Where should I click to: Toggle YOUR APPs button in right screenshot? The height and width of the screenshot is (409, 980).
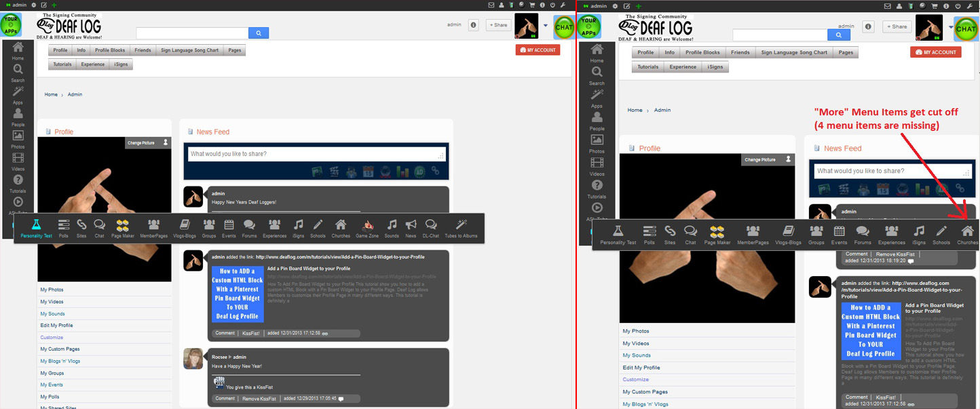pos(589,26)
